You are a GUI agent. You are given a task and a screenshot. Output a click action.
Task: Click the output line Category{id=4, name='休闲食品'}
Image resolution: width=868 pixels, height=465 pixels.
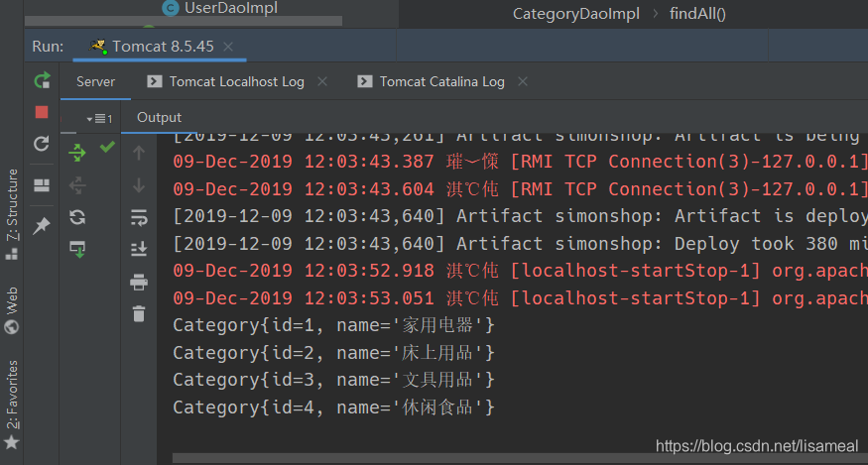[x=333, y=407]
